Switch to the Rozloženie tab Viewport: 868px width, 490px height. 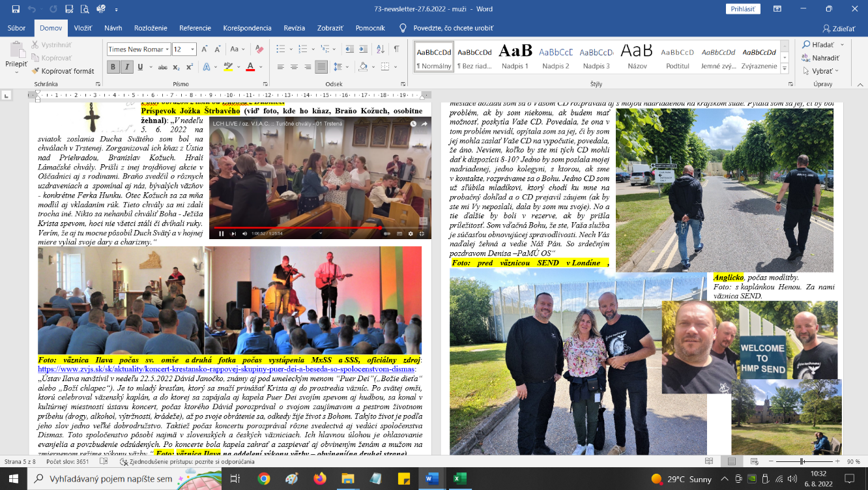151,28
